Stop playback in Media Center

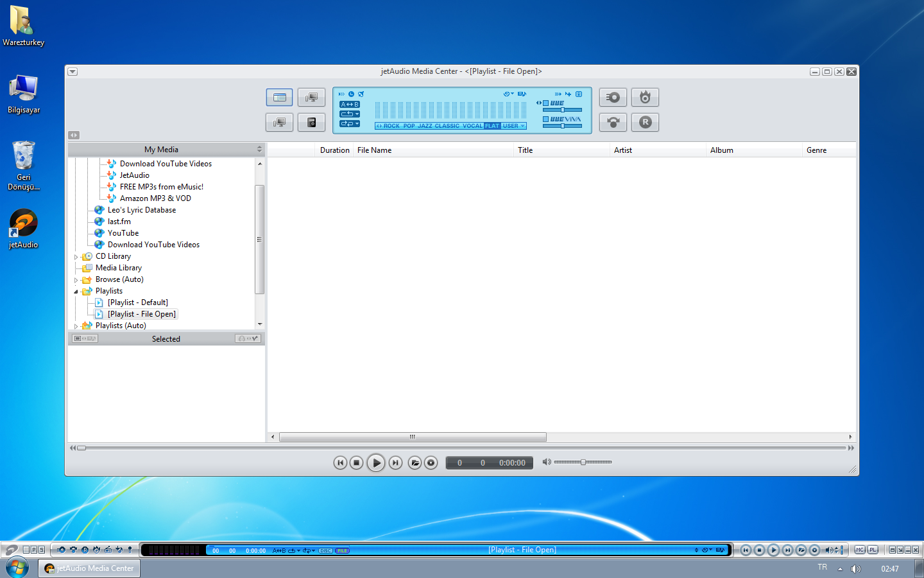click(356, 462)
